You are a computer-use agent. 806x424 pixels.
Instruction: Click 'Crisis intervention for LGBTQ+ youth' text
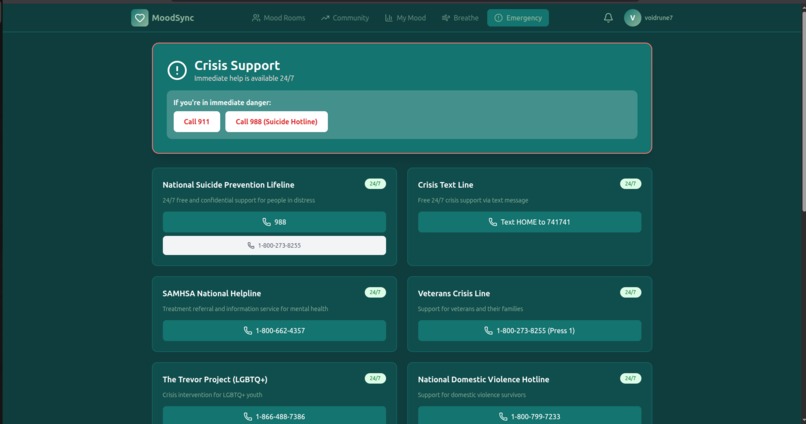click(212, 395)
